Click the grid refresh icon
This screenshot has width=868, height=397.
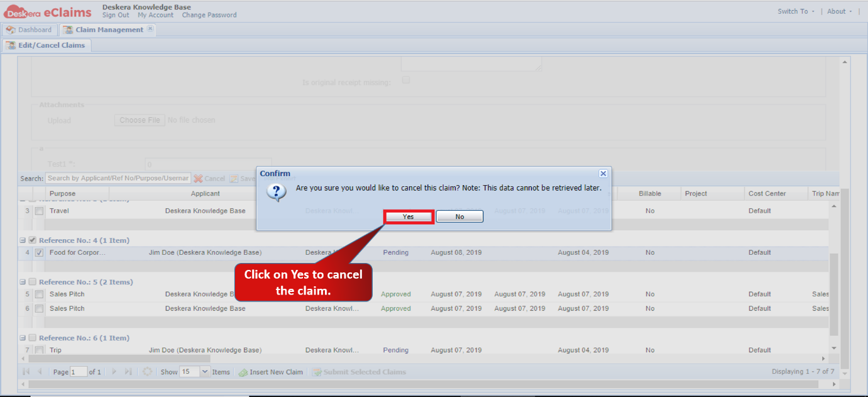(147, 372)
